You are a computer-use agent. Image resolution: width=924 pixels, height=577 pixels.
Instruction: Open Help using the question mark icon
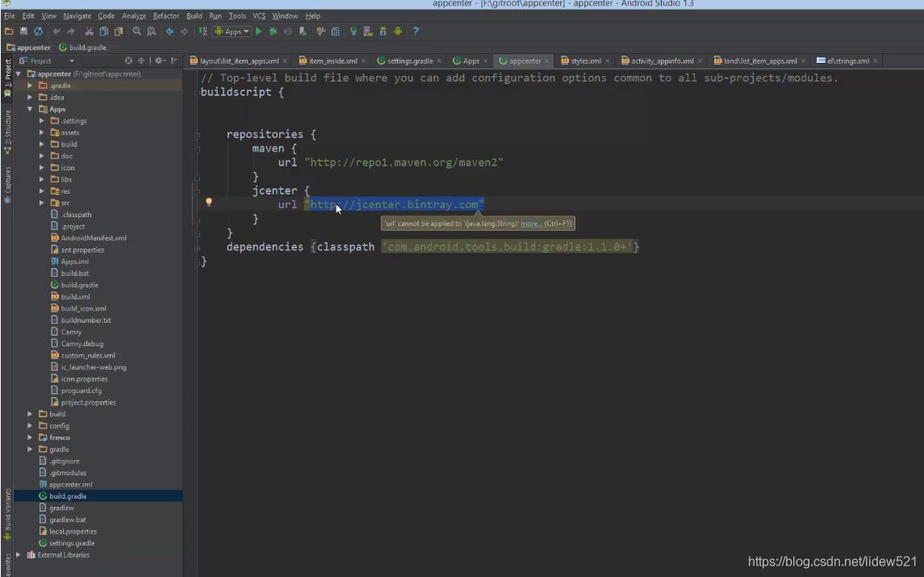(x=416, y=31)
